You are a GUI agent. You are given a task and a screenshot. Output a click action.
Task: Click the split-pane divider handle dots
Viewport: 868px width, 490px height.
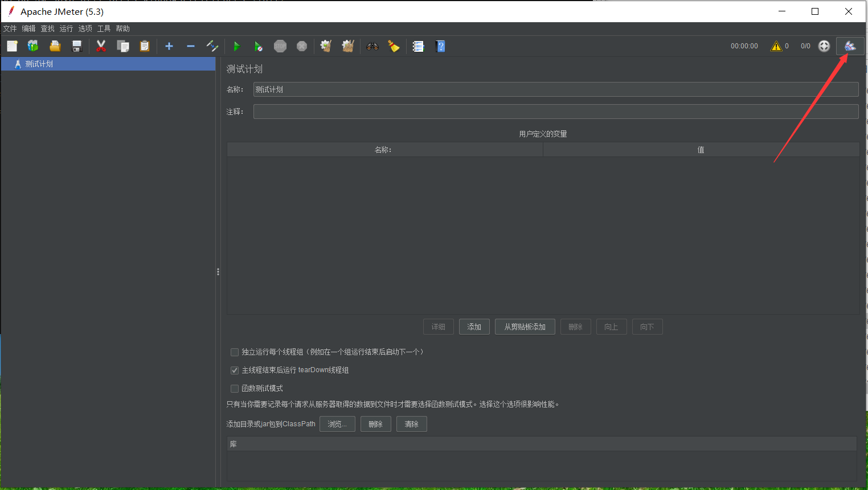click(218, 272)
